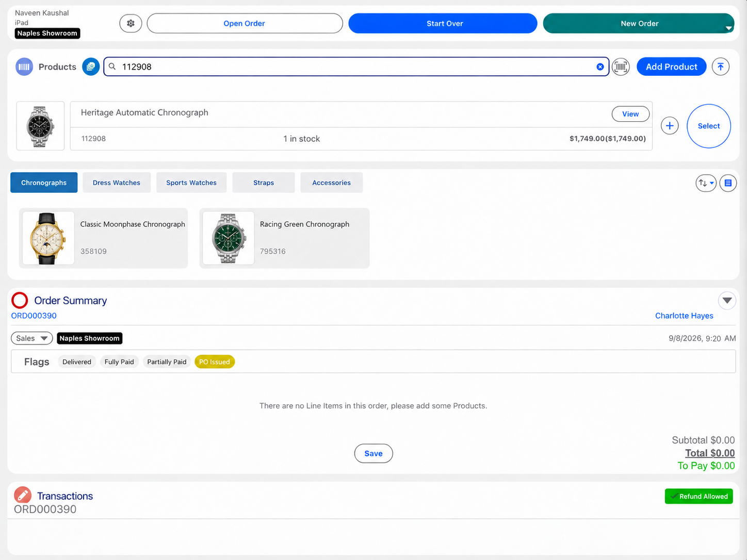Open settings via the gear icon

click(131, 23)
